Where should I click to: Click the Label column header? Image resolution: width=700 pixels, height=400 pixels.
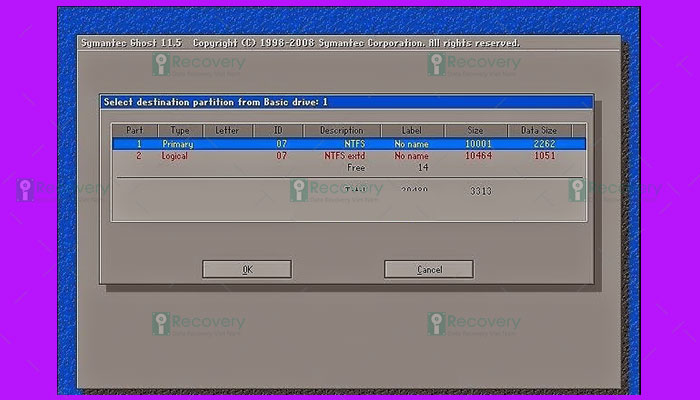[x=412, y=130]
